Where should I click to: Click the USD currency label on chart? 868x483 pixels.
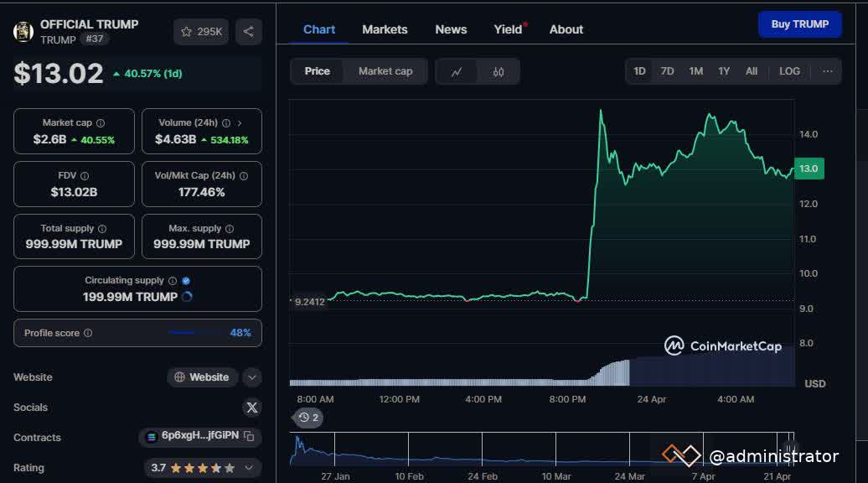pyautogui.click(x=815, y=383)
